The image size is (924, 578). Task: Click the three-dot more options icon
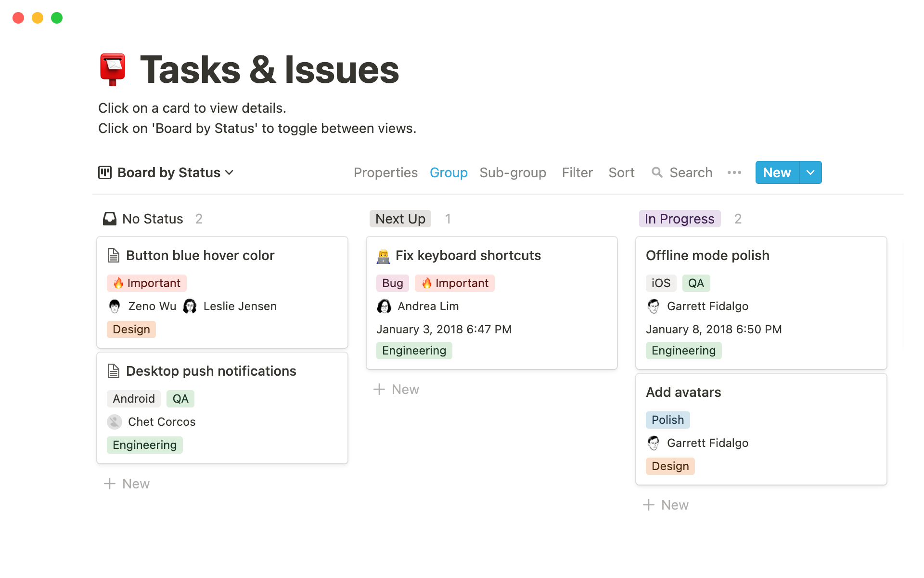point(735,172)
